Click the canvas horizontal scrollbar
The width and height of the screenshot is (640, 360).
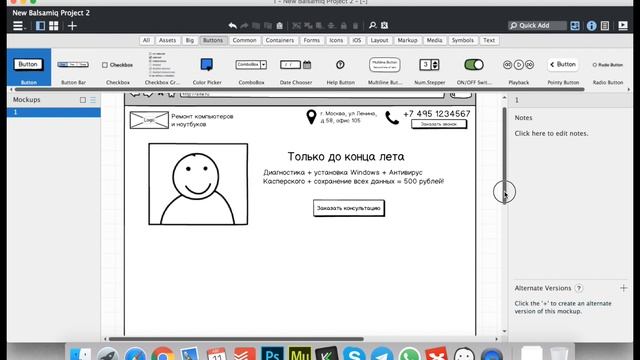pos(236,339)
